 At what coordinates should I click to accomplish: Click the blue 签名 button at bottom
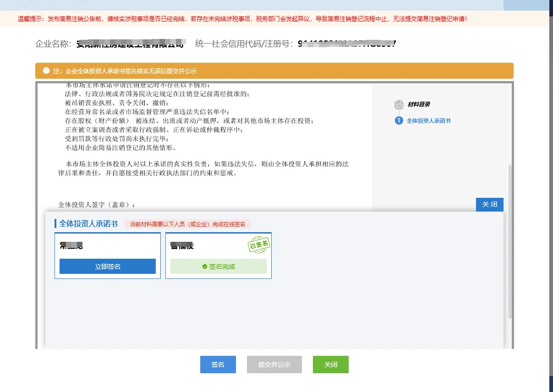[218, 365]
